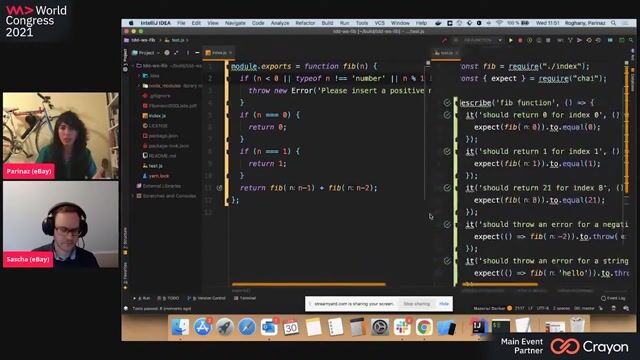Select yarn.lock in the project tree

(156, 176)
